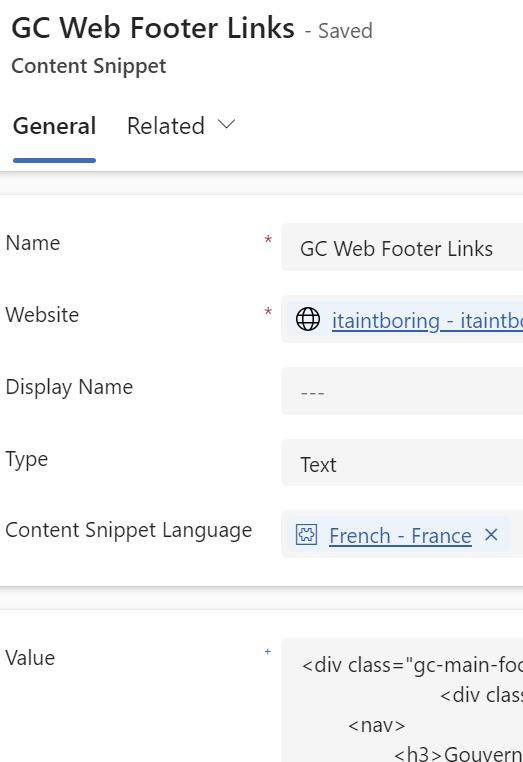Click the empty Display Name field
523x762 pixels.
(402, 391)
